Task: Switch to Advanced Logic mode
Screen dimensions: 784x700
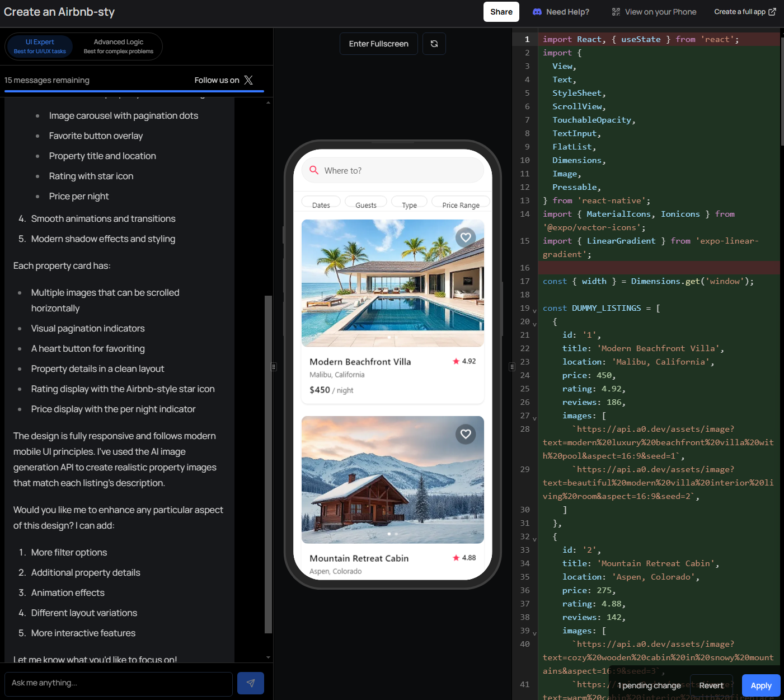Action: point(119,46)
